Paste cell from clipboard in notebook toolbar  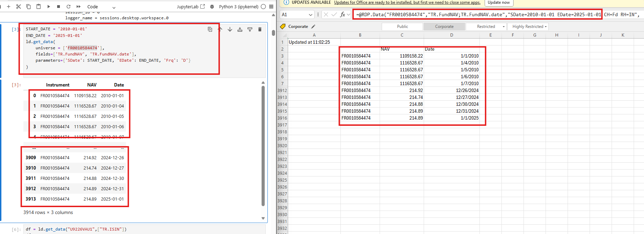tap(39, 7)
